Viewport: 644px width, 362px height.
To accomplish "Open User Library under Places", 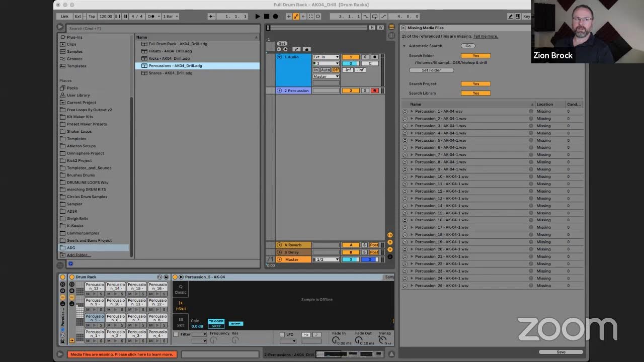I will (78, 95).
